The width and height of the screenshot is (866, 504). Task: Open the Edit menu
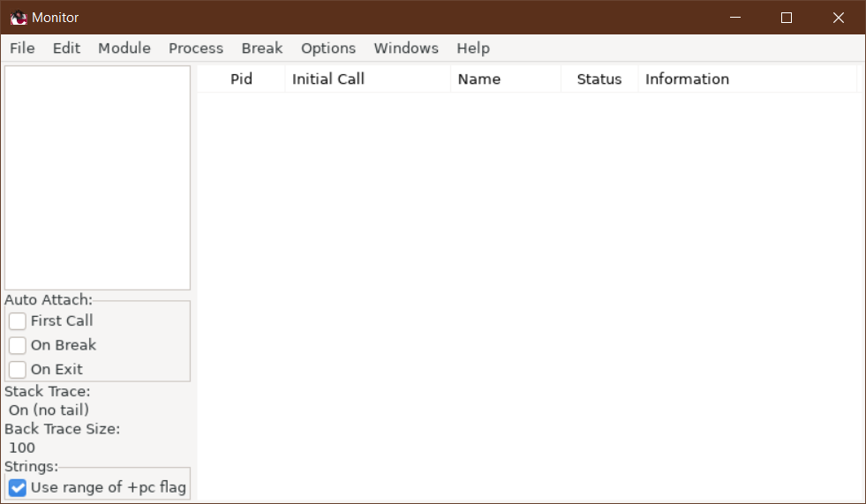pyautogui.click(x=66, y=49)
